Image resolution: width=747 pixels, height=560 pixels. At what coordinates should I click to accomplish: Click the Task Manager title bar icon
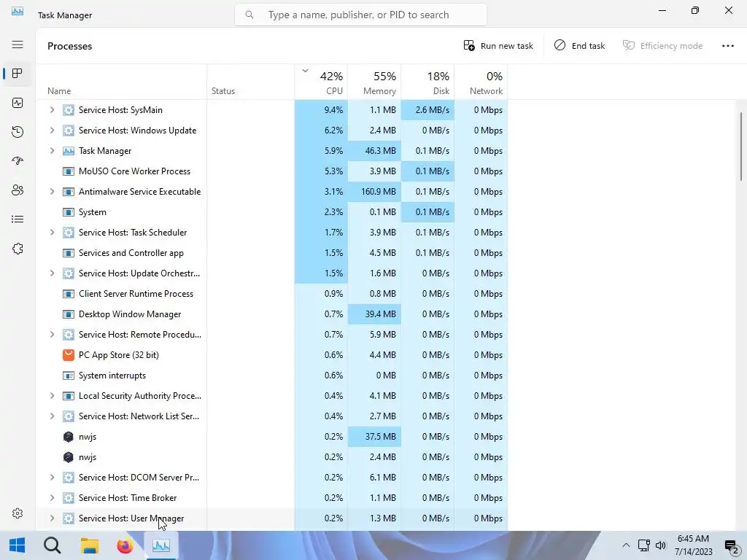pos(18,11)
